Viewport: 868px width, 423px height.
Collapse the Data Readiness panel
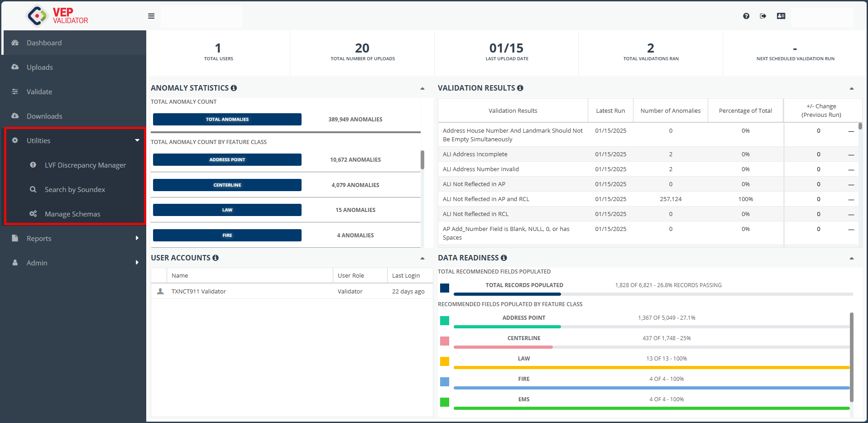pos(852,259)
